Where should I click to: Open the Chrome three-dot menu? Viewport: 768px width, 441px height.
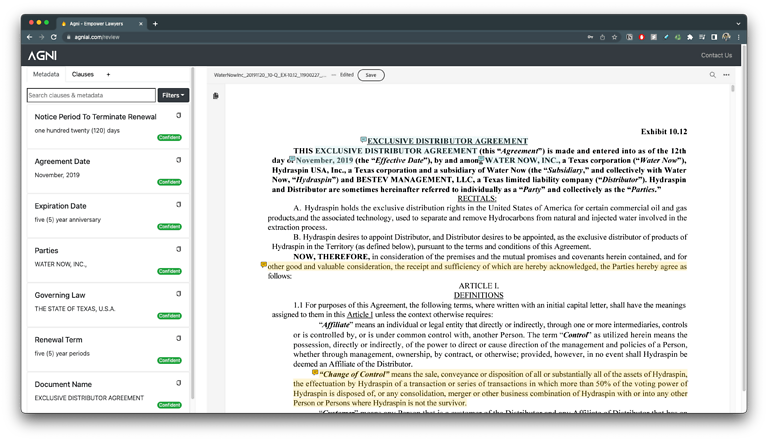[x=739, y=37]
